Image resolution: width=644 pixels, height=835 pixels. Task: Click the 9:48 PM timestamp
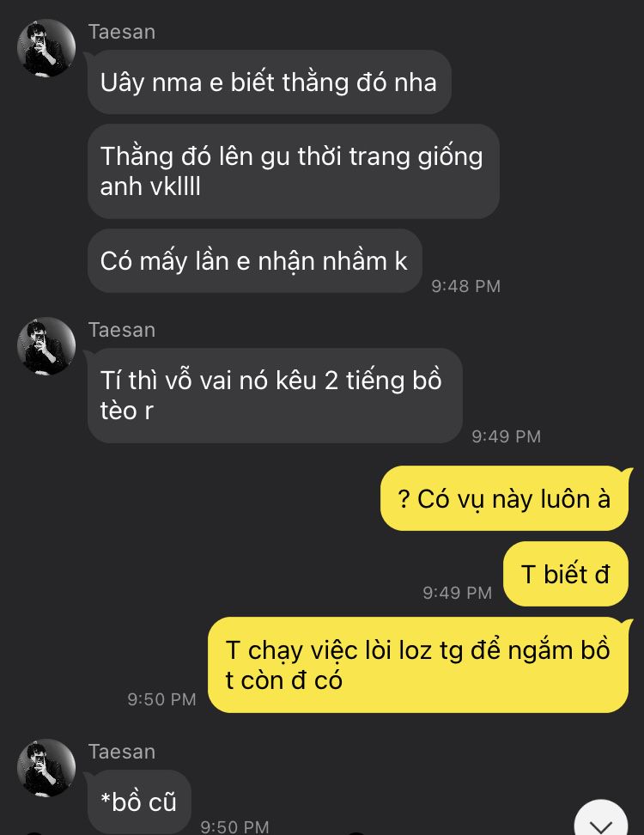pyautogui.click(x=465, y=286)
